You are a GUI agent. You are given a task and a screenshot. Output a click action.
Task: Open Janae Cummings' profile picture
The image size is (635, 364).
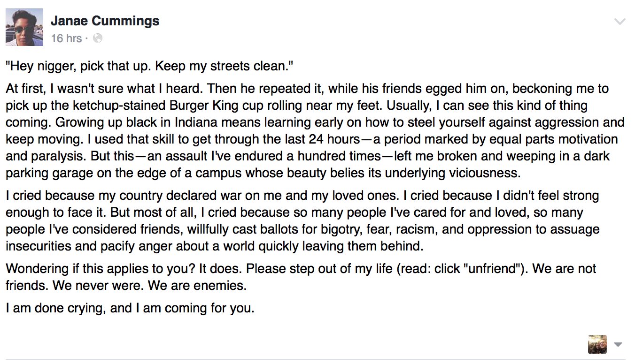click(x=24, y=27)
